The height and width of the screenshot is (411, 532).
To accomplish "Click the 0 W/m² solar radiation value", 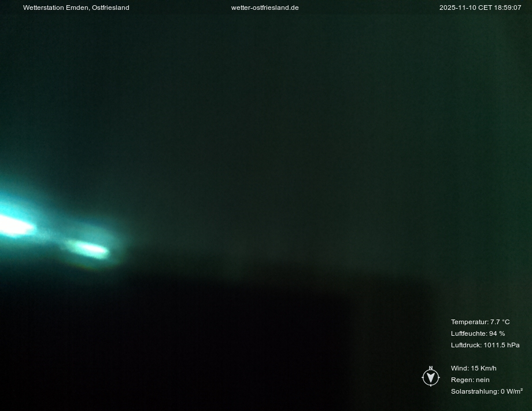I will tap(512, 391).
